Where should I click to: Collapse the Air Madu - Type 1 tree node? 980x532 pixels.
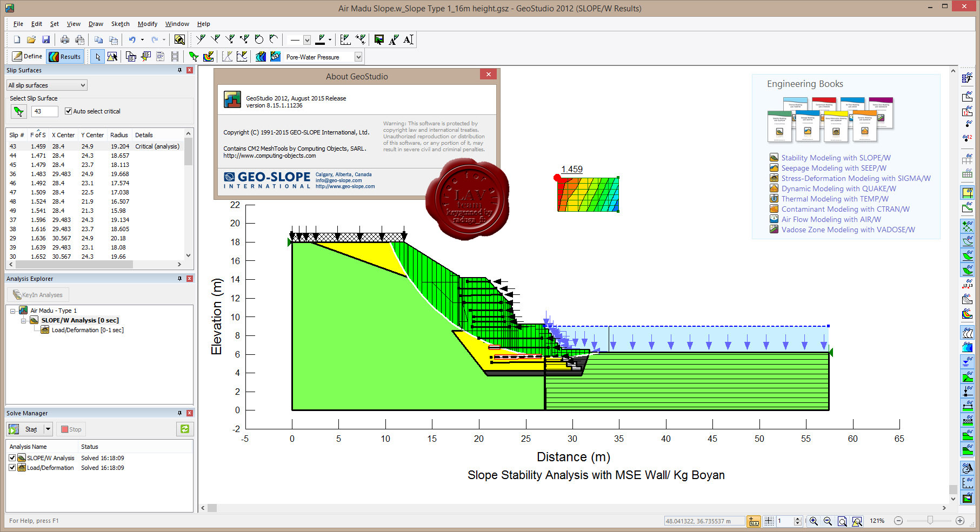[13, 311]
